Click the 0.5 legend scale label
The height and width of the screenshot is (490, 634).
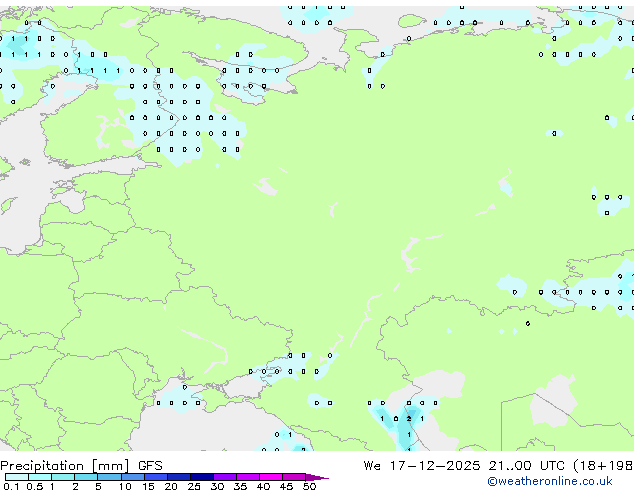(x=35, y=486)
